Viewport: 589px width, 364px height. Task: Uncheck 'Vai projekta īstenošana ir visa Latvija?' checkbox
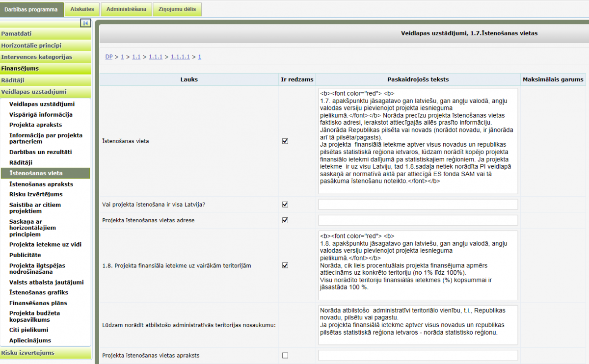[285, 205]
